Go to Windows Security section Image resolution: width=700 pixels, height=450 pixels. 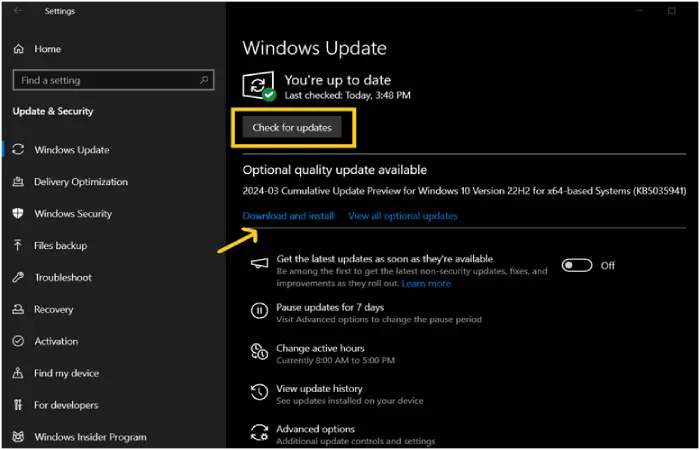[x=73, y=214]
